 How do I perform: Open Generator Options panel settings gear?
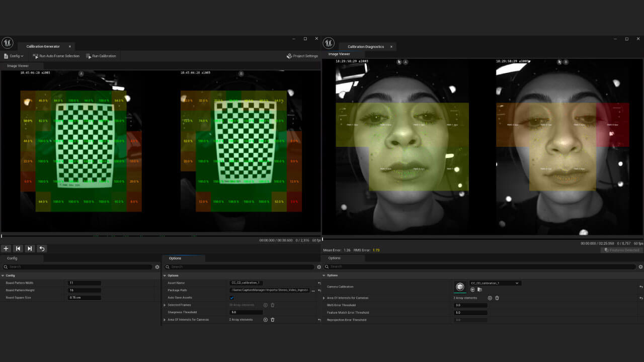pos(318,267)
